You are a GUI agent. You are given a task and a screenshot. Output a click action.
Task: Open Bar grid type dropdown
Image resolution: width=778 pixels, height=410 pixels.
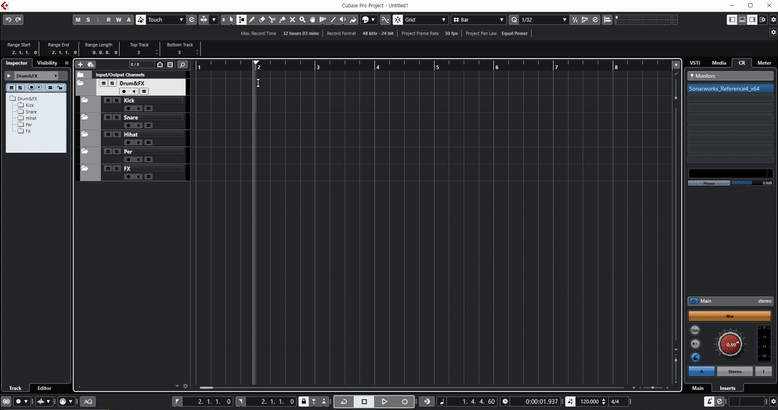pos(478,20)
